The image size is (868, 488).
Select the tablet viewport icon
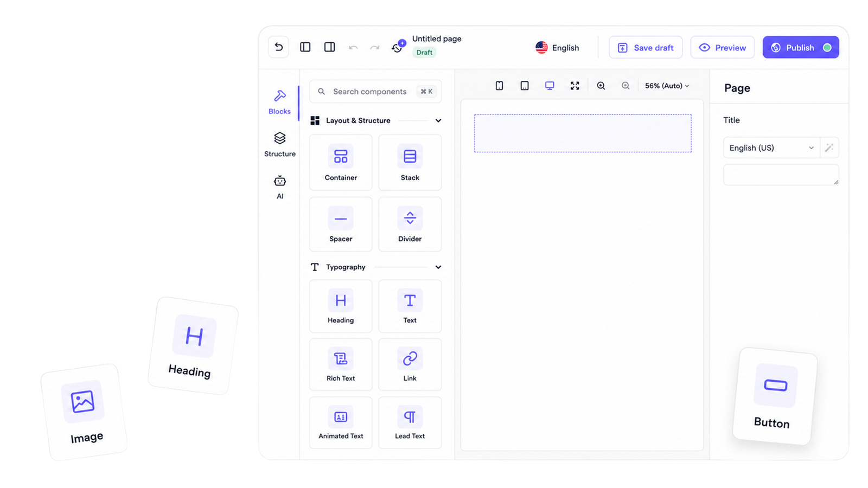[525, 86]
